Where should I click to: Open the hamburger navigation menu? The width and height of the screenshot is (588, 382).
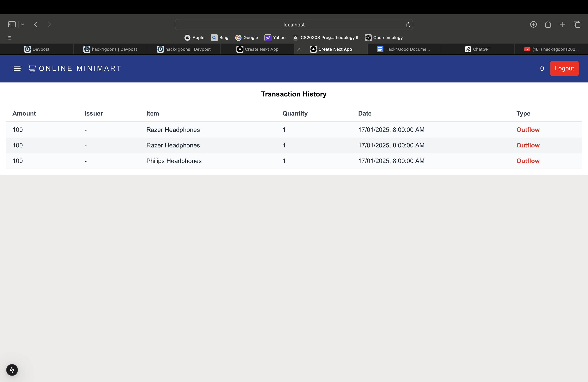(17, 68)
